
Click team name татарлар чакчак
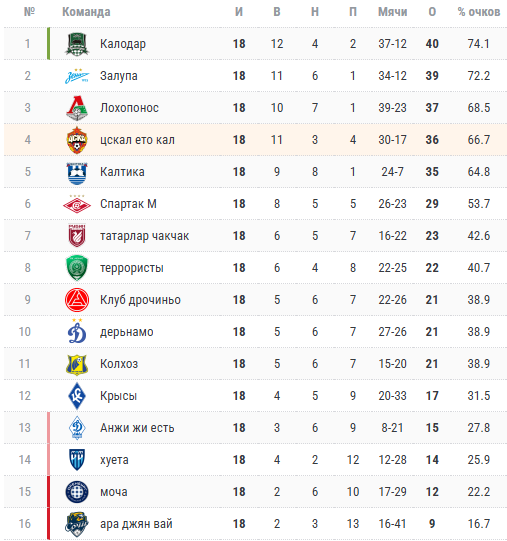145,236
